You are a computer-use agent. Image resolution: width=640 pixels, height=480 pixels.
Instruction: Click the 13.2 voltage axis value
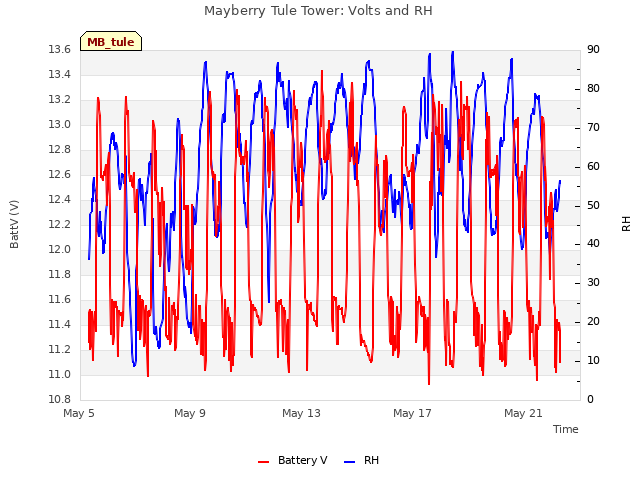60,100
